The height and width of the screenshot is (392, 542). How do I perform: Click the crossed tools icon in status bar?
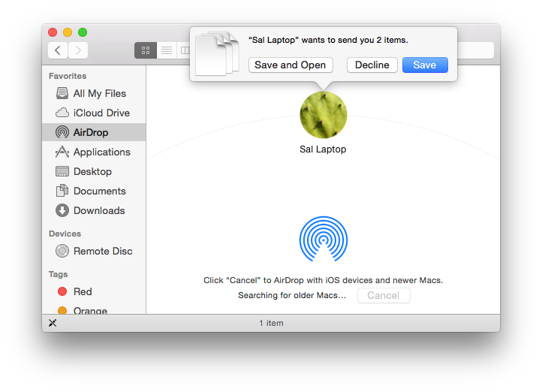[53, 323]
